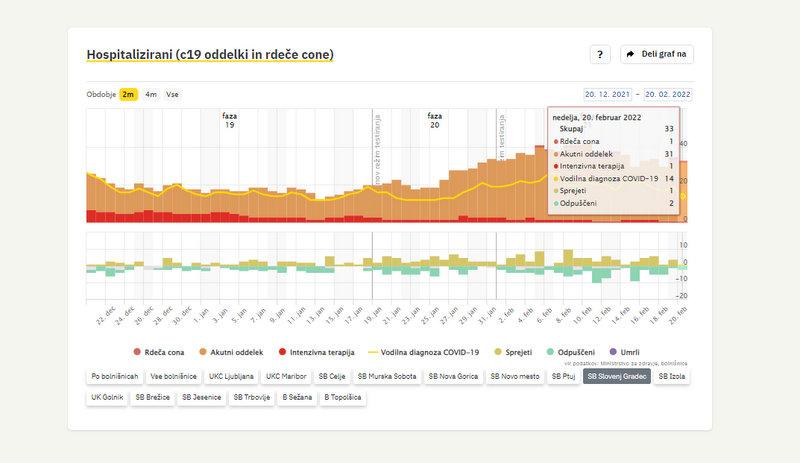Select UKC Ljubljana hospital
Viewport: 800px width, 463px height.
(231, 377)
